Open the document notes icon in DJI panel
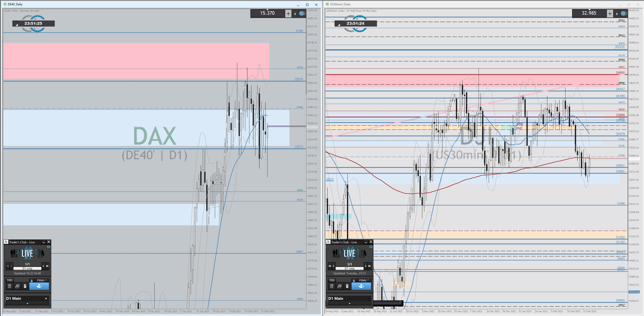 [332, 286]
